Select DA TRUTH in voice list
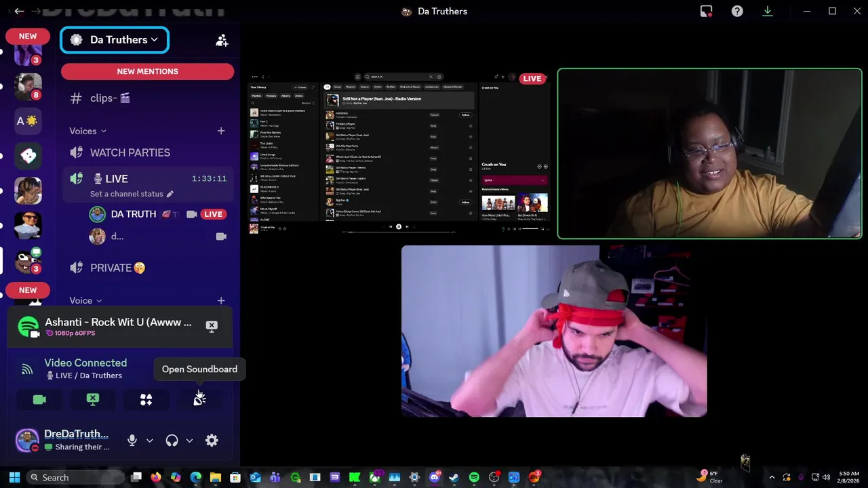This screenshot has height=488, width=868. click(134, 214)
